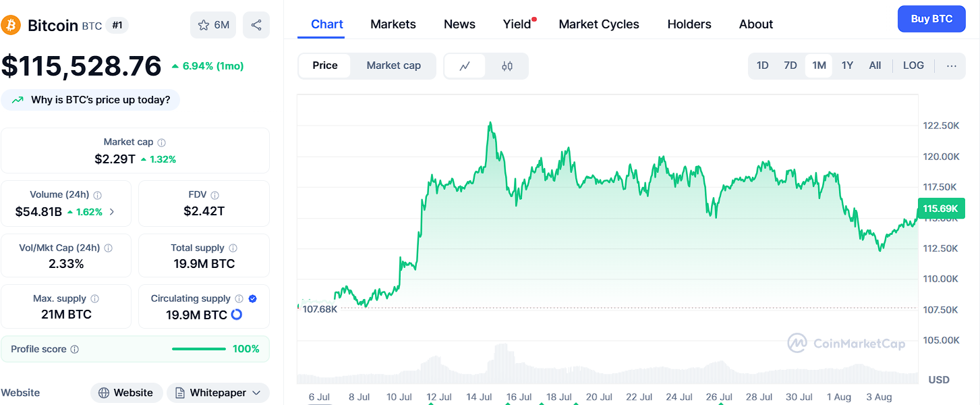Show Market cap info tooltip icon

[162, 142]
